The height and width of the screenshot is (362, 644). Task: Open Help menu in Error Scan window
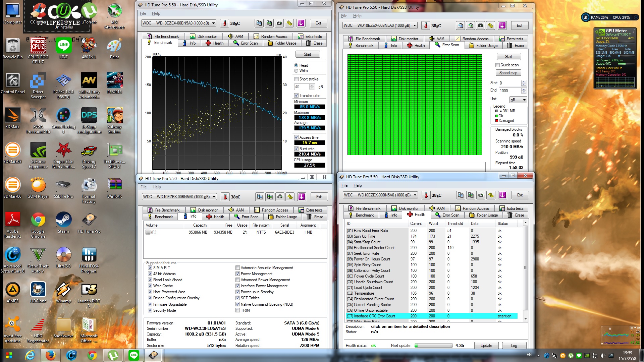coord(357,16)
